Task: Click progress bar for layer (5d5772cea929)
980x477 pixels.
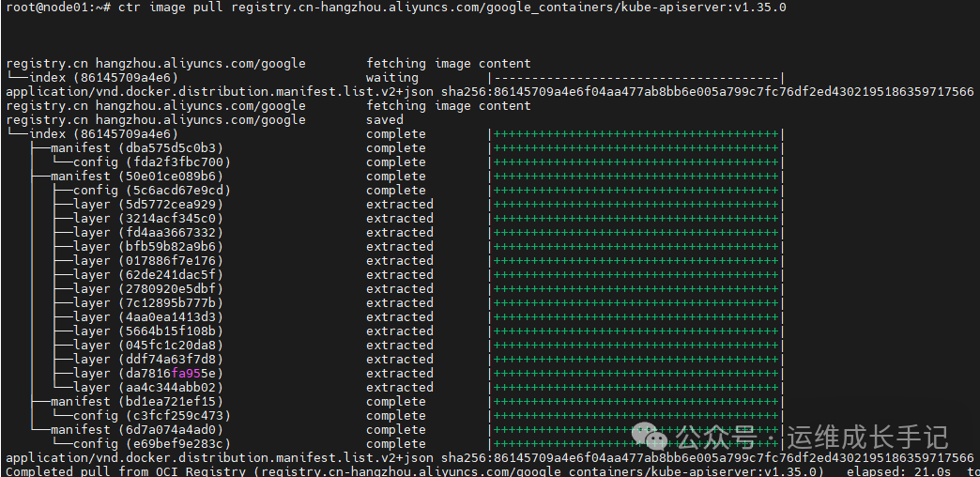Action: (x=636, y=205)
